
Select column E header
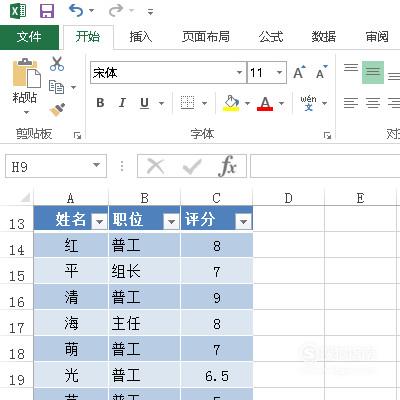pyautogui.click(x=360, y=198)
